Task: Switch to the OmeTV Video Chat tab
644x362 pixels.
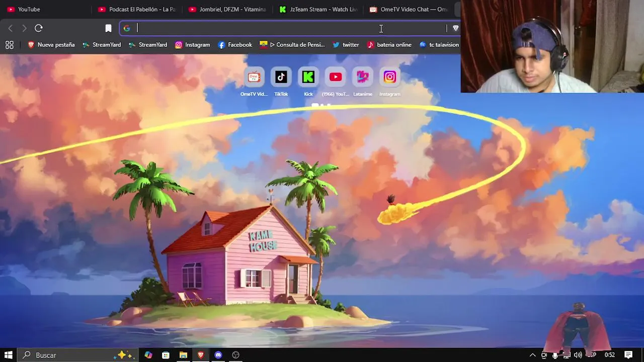Action: (x=409, y=9)
